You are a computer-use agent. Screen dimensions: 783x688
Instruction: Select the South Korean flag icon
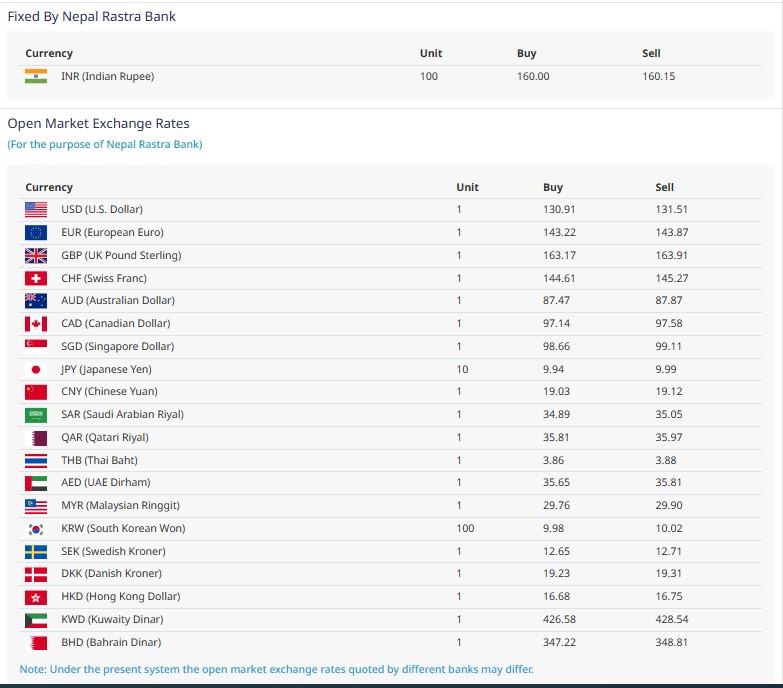point(36,528)
